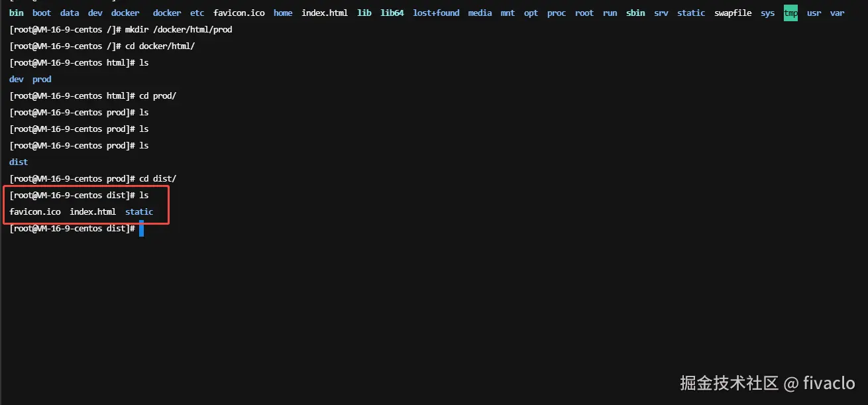Select the 'run' directory name
868x405 pixels.
coord(610,13)
